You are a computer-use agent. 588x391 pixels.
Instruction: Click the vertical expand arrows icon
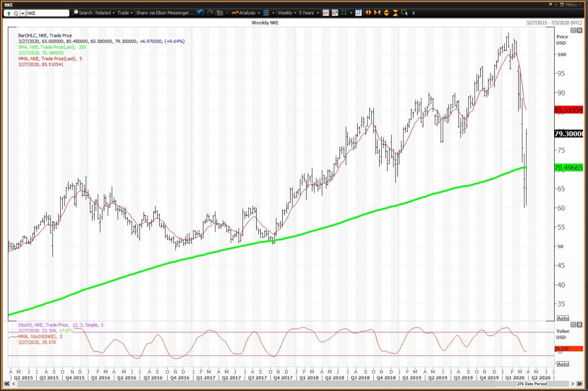(387, 13)
